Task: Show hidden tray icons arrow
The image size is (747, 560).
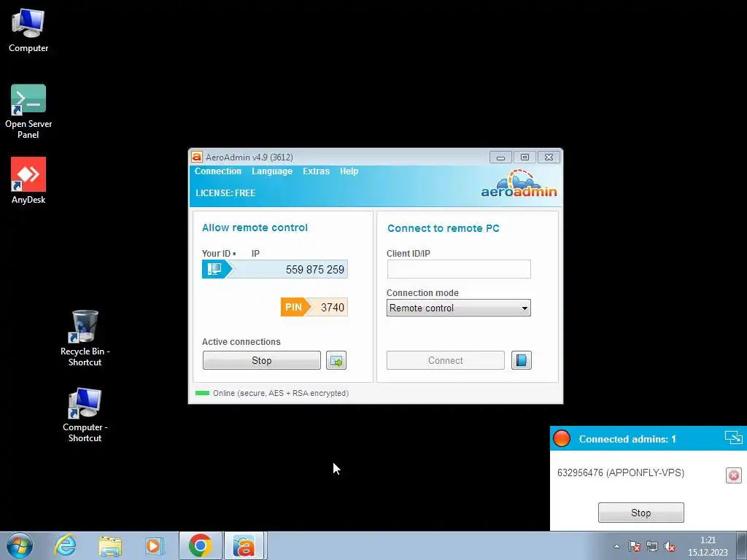Action: click(616, 546)
